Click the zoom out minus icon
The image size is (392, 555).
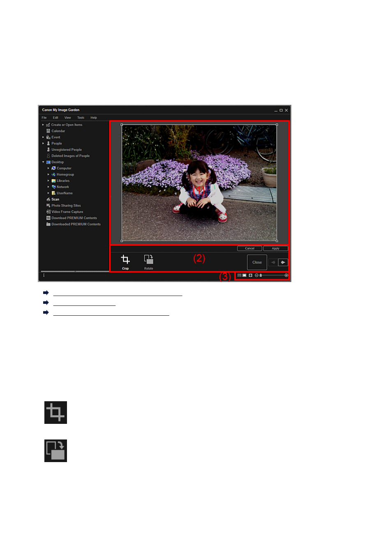click(x=256, y=275)
